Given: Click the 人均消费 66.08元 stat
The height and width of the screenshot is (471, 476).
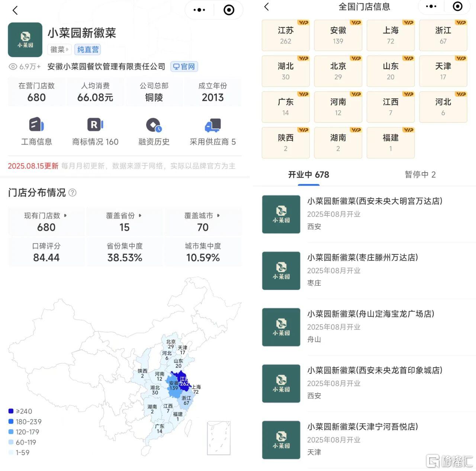Looking at the screenshot, I should 95,92.
